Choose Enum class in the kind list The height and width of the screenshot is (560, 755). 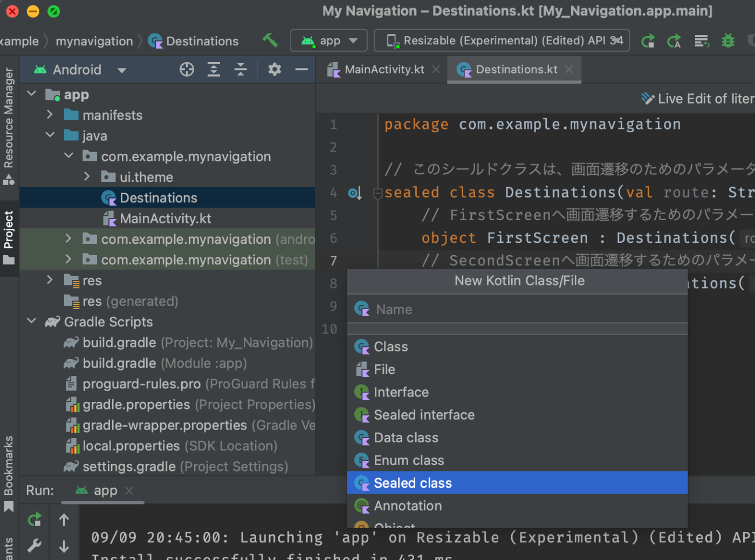(x=518, y=460)
